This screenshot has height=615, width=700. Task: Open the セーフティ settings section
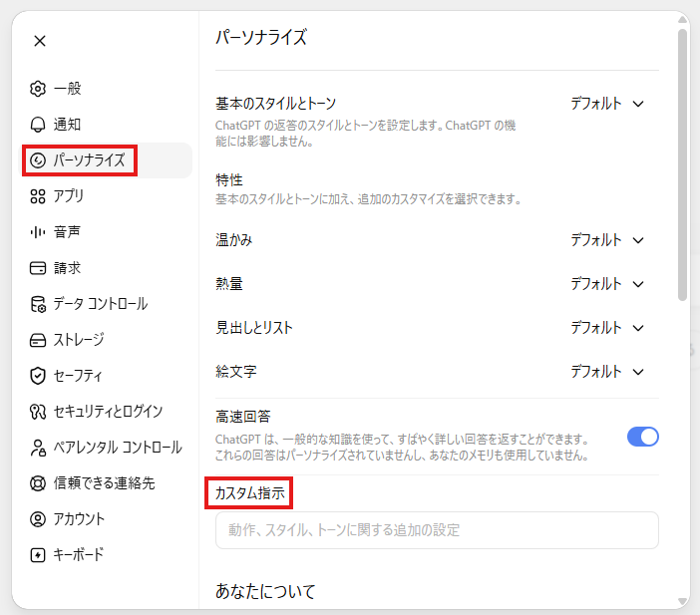click(x=107, y=376)
